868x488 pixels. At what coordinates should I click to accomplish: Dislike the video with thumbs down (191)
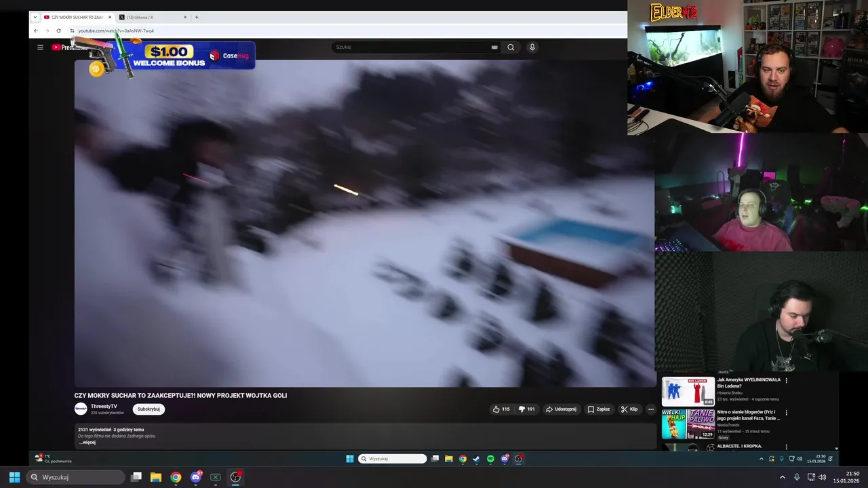coord(527,409)
